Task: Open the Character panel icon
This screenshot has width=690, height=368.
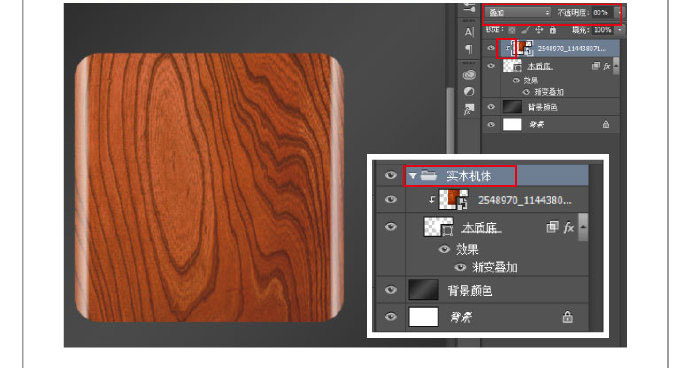Action: (469, 32)
